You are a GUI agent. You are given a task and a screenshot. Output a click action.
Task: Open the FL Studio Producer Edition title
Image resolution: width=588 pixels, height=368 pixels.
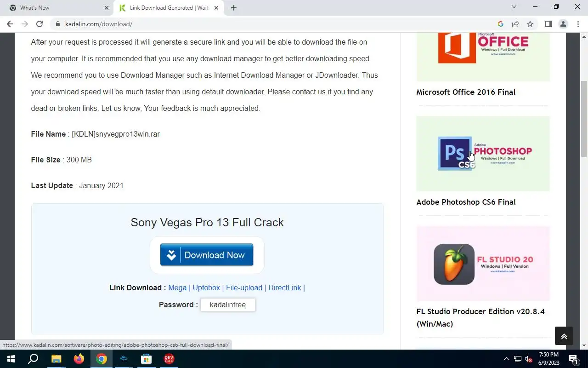coord(481,317)
